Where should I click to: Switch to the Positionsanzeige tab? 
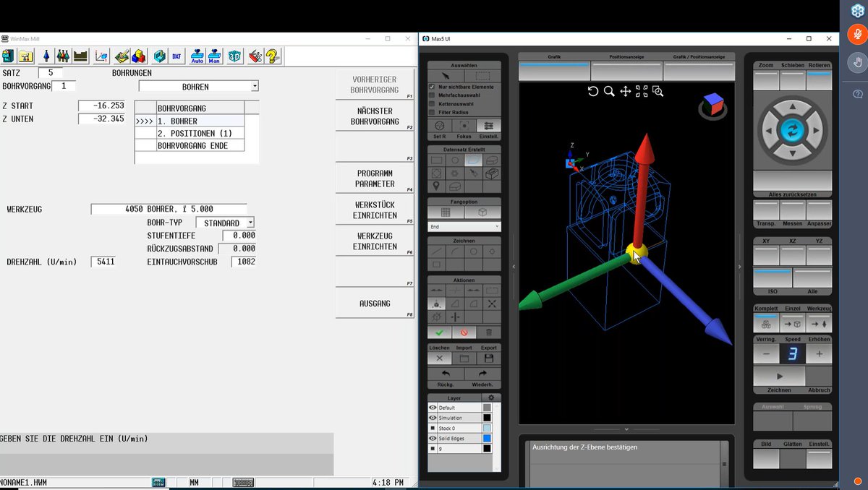pos(626,56)
